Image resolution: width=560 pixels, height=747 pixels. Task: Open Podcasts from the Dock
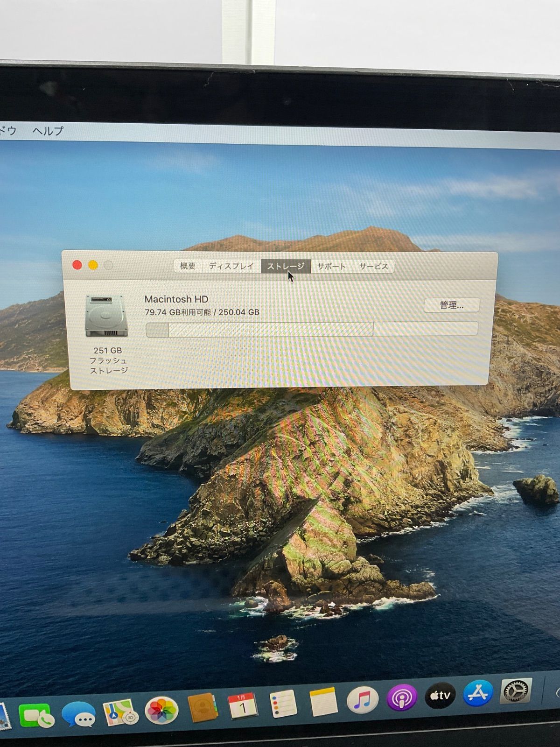click(x=402, y=698)
